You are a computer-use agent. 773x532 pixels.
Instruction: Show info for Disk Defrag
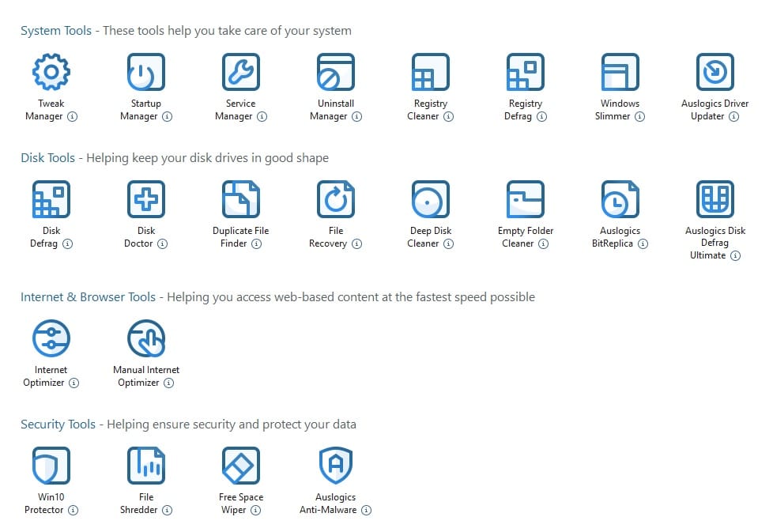tap(67, 243)
